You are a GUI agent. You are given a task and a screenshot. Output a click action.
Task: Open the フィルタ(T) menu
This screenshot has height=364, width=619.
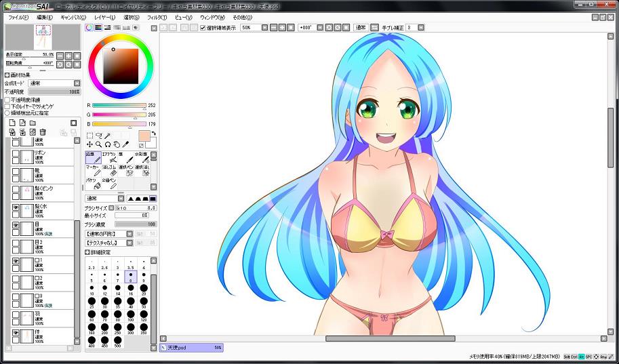pos(157,17)
